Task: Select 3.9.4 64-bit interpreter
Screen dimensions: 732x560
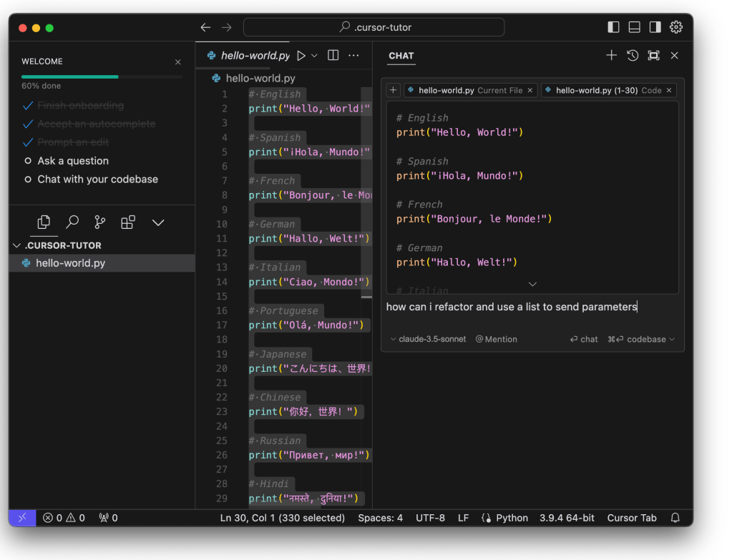Action: [567, 518]
